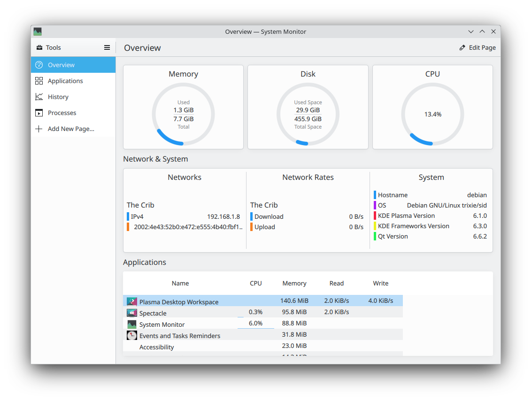Click the Network & System section heading
The width and height of the screenshot is (532, 401).
tap(155, 159)
